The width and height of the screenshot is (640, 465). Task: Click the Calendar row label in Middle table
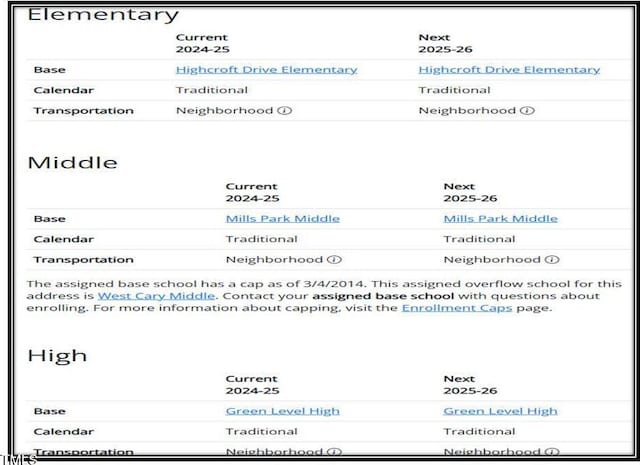pos(64,239)
